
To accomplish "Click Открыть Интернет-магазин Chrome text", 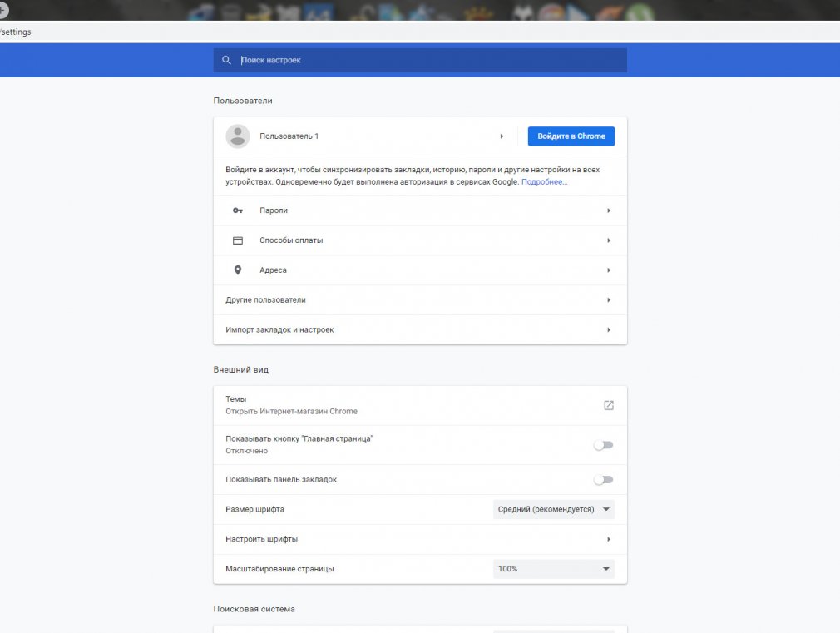I will pyautogui.click(x=291, y=411).
